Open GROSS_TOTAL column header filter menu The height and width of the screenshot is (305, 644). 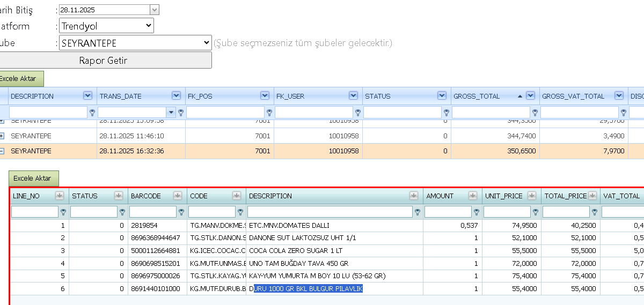click(531, 96)
